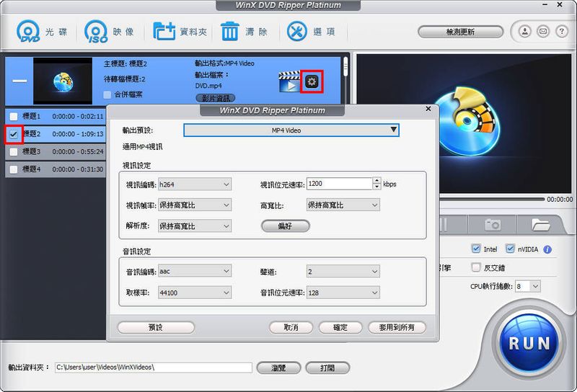Open the 視訊幀率 dropdown
Image resolution: width=577 pixels, height=392 pixels.
pyautogui.click(x=195, y=205)
